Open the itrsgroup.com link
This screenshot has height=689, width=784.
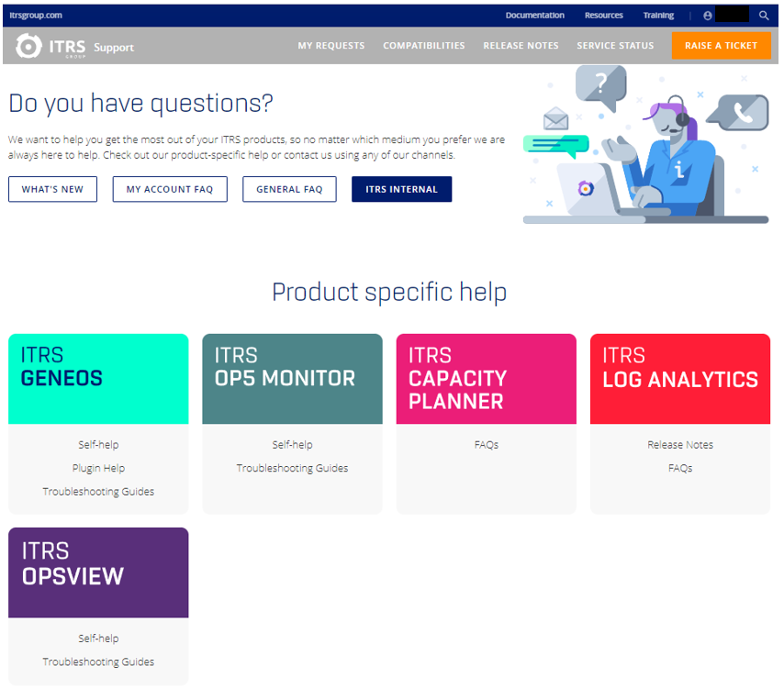(x=36, y=15)
